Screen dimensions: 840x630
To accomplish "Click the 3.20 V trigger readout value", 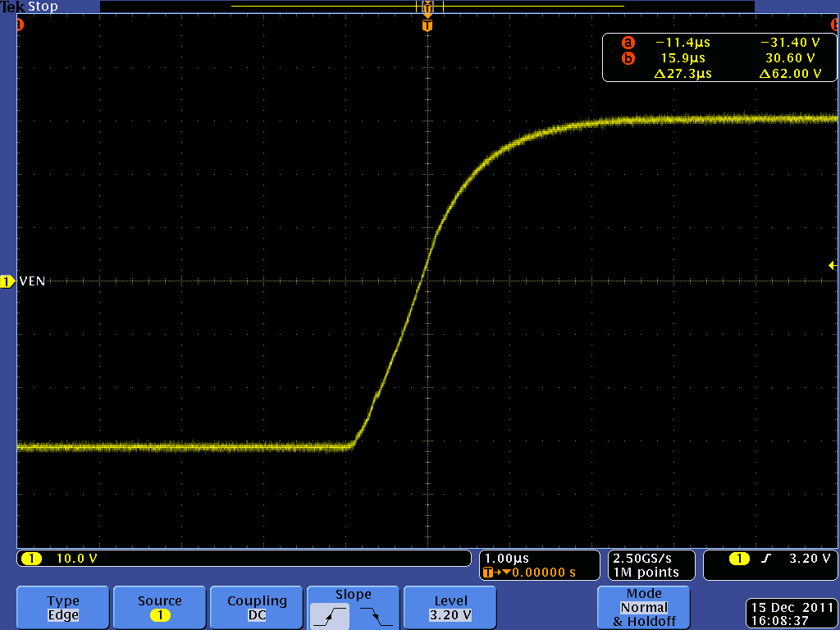I will pos(810,559).
